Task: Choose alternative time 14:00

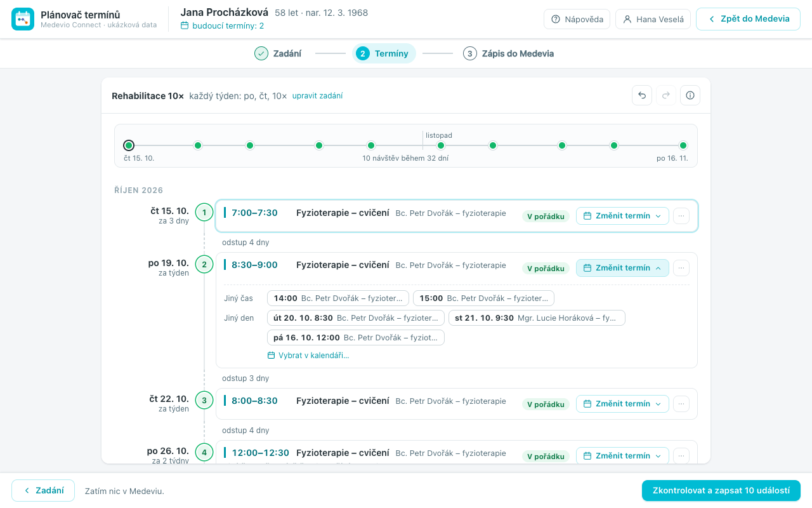Action: (x=338, y=298)
